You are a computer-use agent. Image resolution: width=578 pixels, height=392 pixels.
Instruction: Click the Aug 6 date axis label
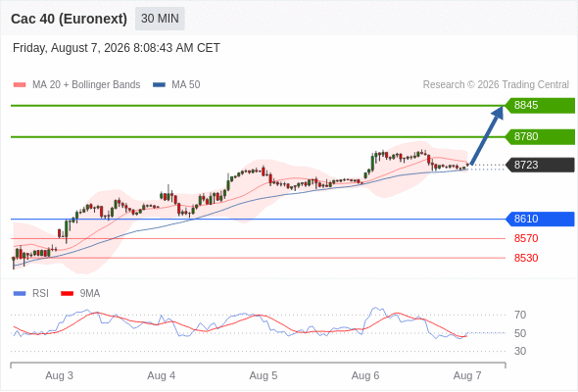pyautogui.click(x=365, y=375)
